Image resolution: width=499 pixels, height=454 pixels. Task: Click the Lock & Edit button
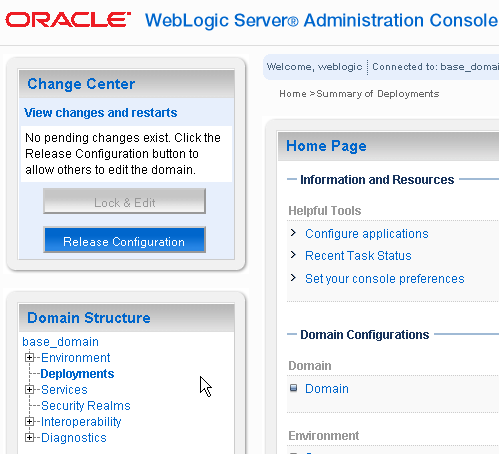click(x=124, y=201)
